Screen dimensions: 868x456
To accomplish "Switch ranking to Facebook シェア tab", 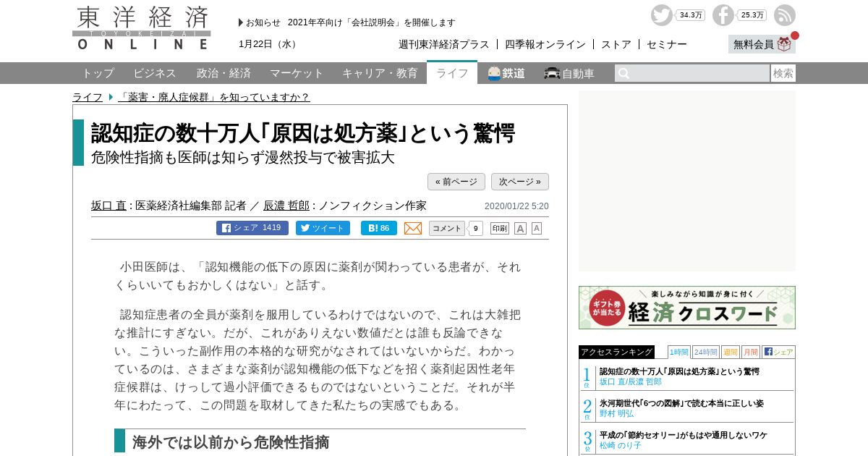I will click(x=778, y=352).
